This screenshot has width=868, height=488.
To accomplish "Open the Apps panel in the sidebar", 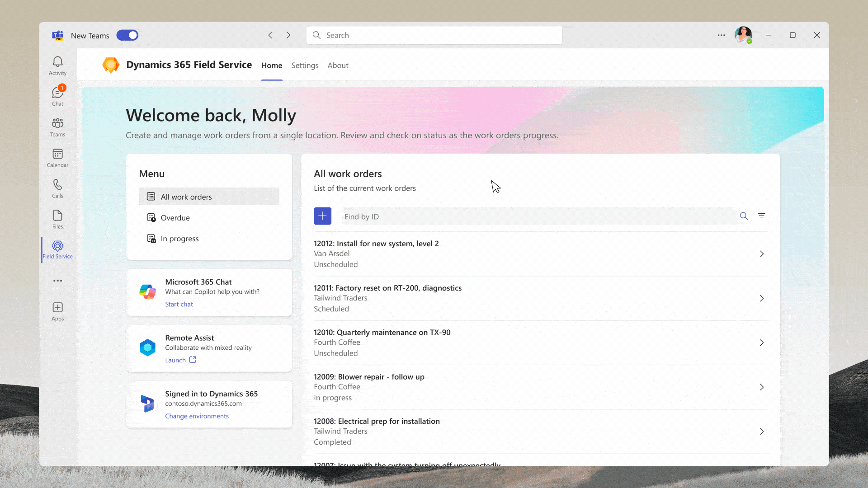I will pyautogui.click(x=57, y=310).
